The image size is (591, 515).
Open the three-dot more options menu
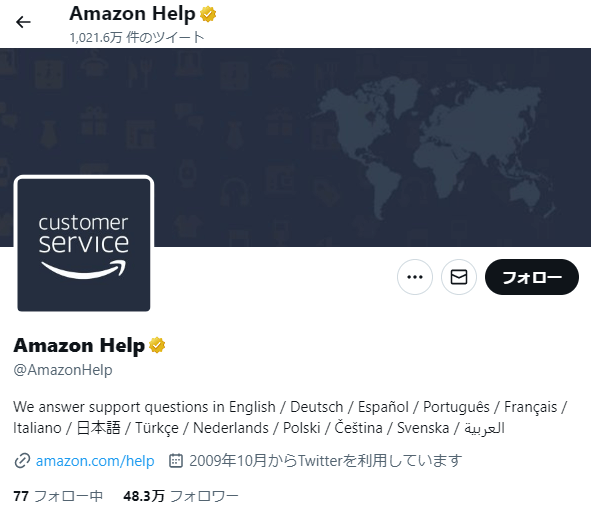(415, 277)
